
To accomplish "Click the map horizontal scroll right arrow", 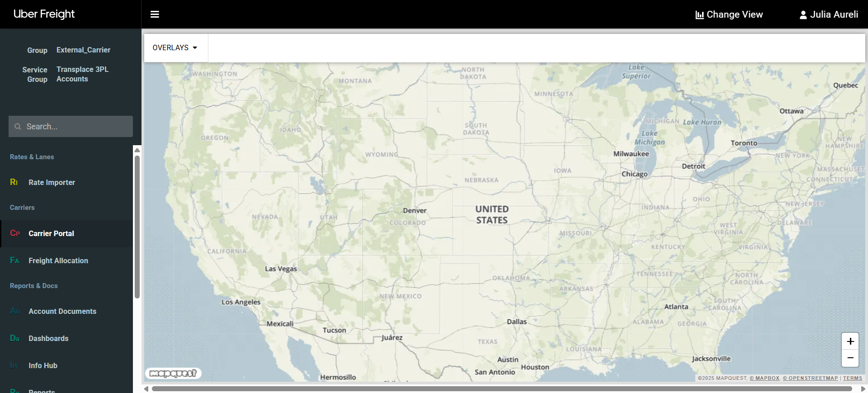I will (863, 389).
